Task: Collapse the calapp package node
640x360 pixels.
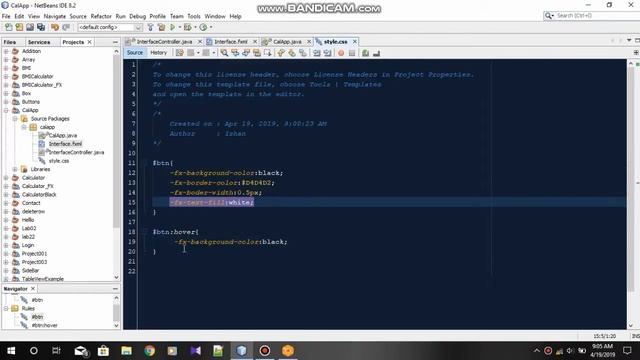Action: coord(24,127)
